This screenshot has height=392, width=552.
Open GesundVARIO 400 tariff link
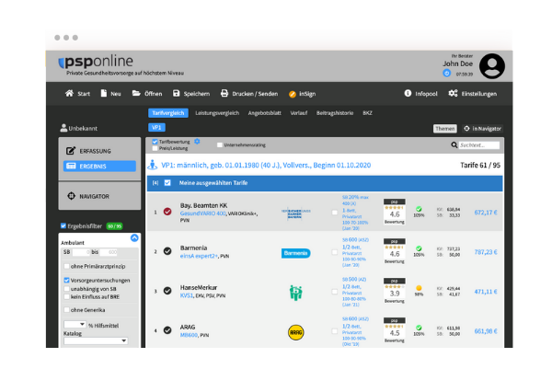[x=202, y=213]
